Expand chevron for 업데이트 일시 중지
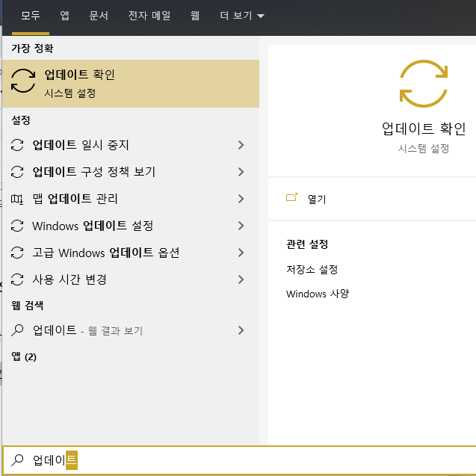The image size is (476, 476). coord(241,145)
